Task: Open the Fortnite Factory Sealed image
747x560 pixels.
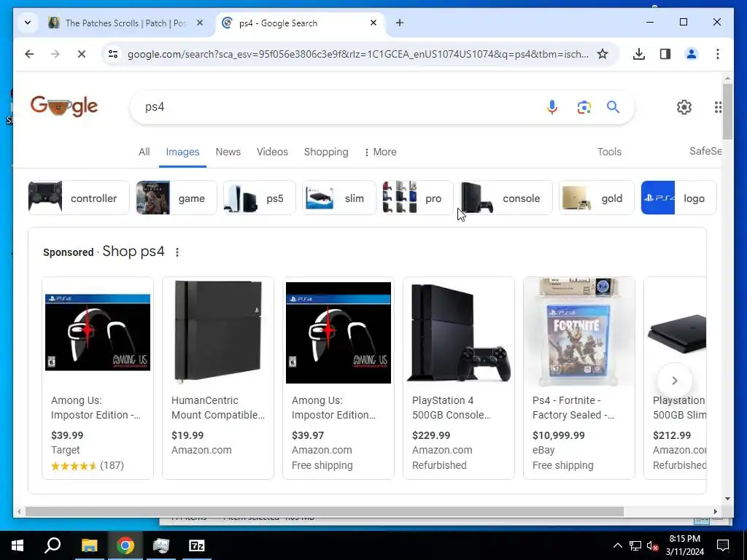Action: pos(579,332)
